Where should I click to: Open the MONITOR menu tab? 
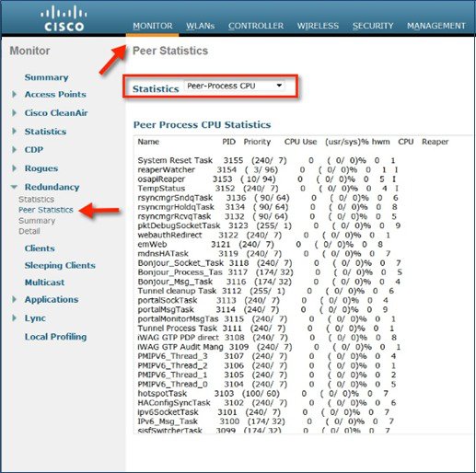(x=153, y=26)
